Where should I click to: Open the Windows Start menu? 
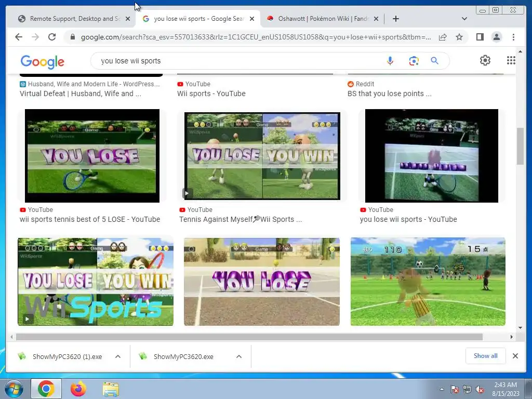[x=14, y=389]
